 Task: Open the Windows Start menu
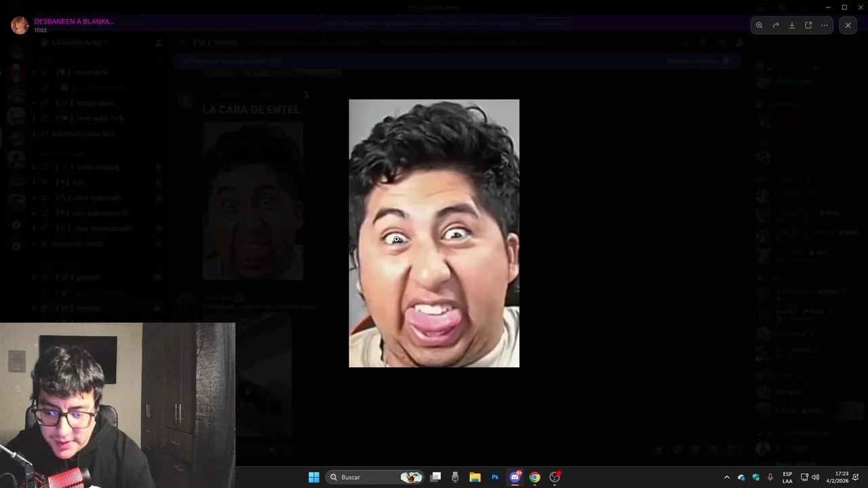tap(314, 477)
